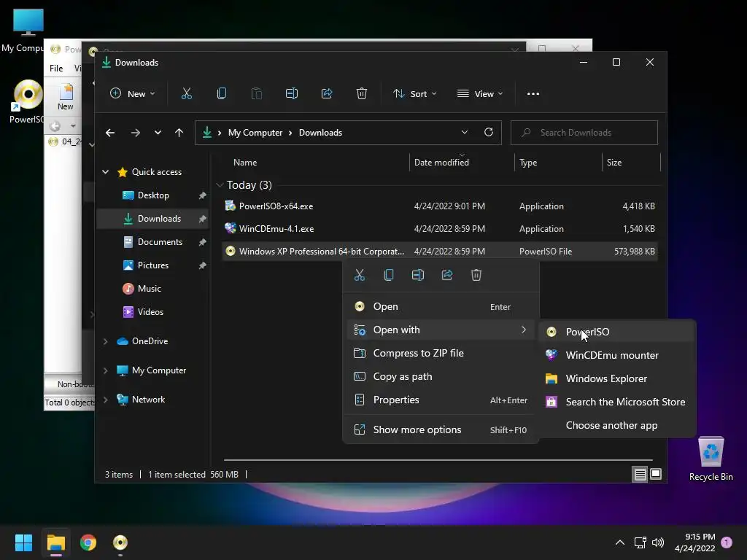Click Show more options
The width and height of the screenshot is (747, 560).
441,429
